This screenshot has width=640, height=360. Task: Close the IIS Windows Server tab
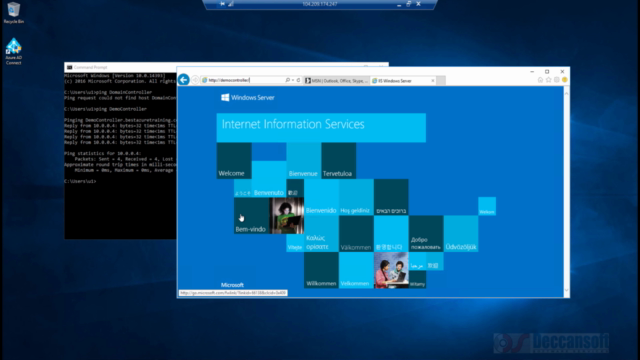coord(433,81)
